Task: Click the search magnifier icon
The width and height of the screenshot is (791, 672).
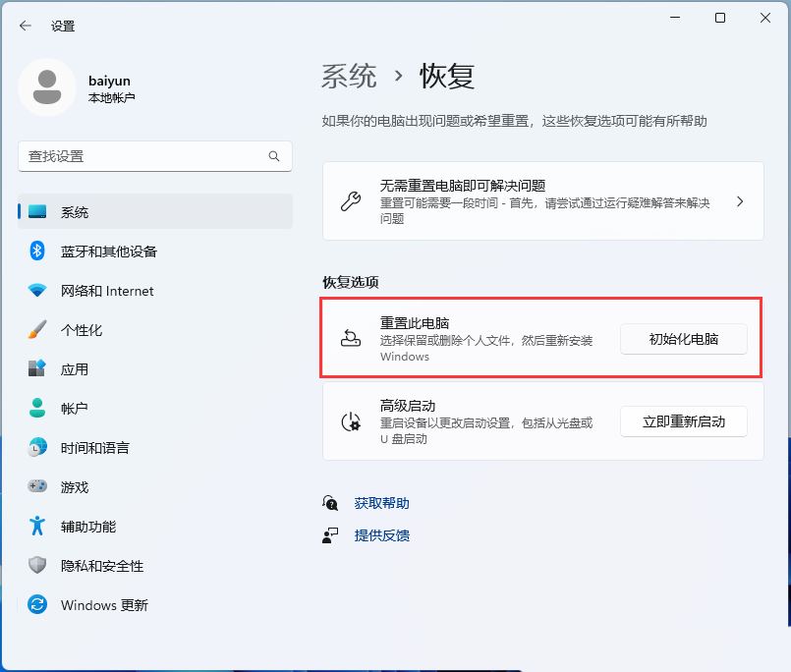Action: click(x=274, y=156)
